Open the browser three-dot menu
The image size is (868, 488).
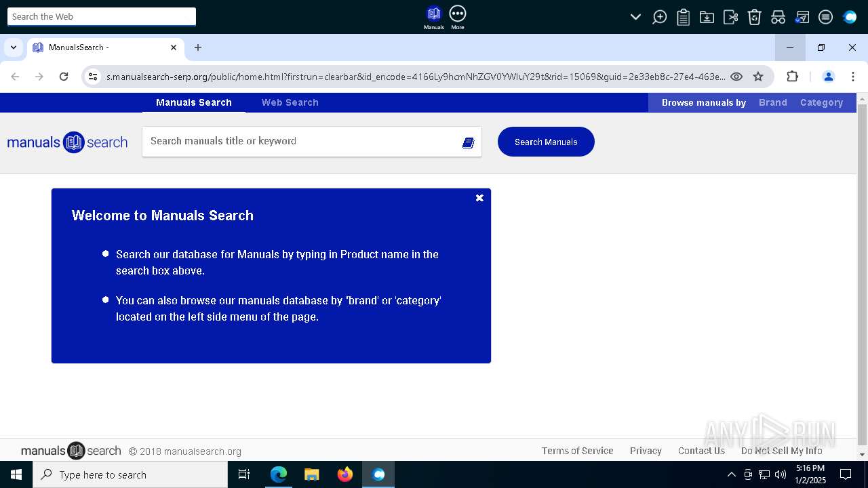[853, 77]
